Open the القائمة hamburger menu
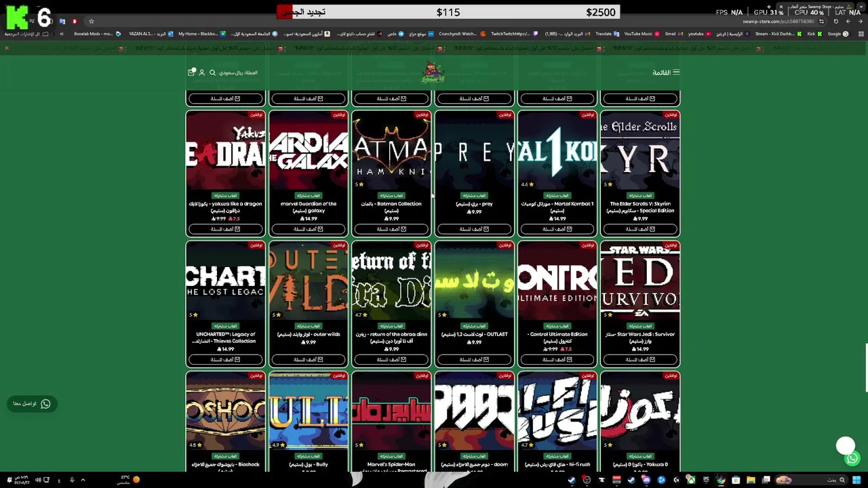The width and height of the screenshot is (868, 488). click(666, 73)
